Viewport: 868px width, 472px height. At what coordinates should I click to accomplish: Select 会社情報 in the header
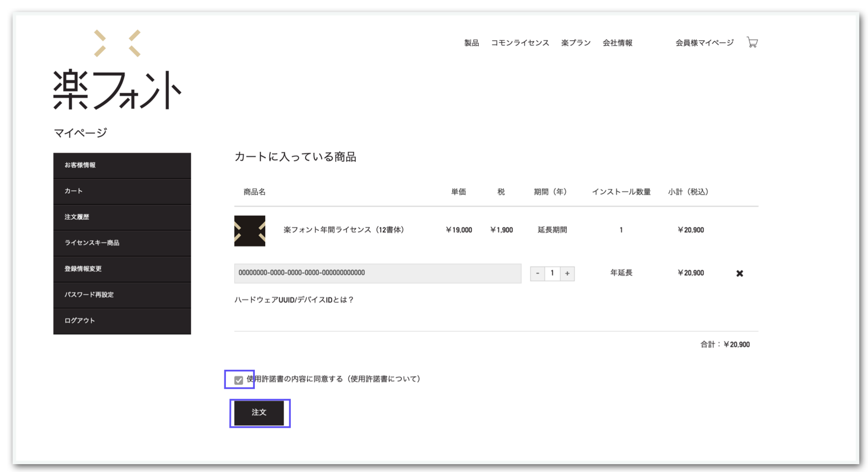coord(617,43)
